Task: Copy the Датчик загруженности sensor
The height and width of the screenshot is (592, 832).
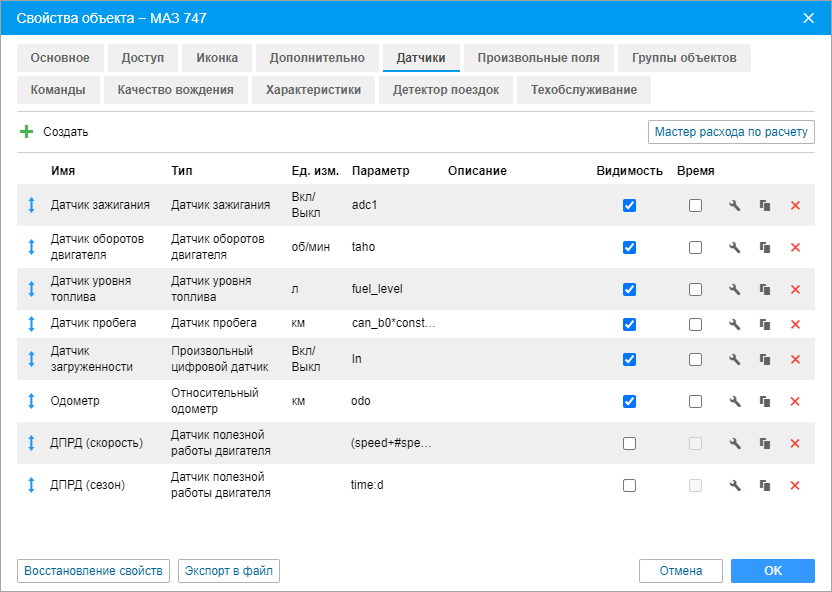Action: pyautogui.click(x=765, y=359)
